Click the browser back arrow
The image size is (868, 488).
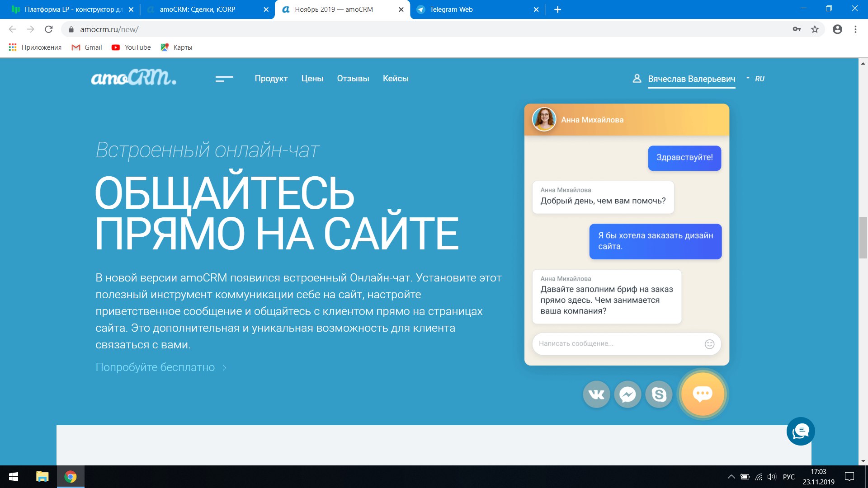13,29
